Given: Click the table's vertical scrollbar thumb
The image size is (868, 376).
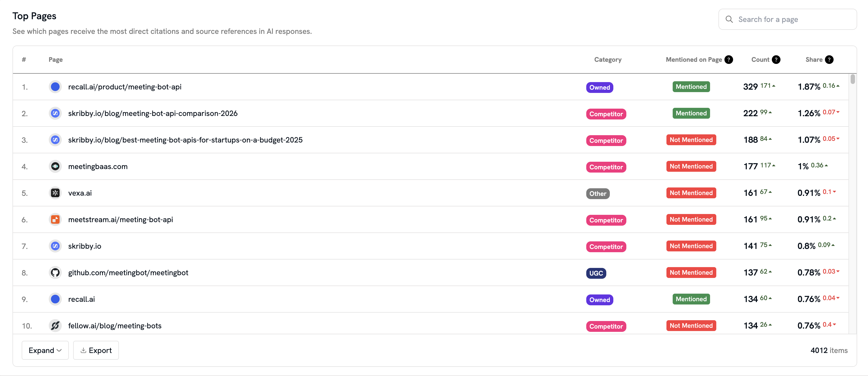Looking at the screenshot, I should pyautogui.click(x=853, y=79).
